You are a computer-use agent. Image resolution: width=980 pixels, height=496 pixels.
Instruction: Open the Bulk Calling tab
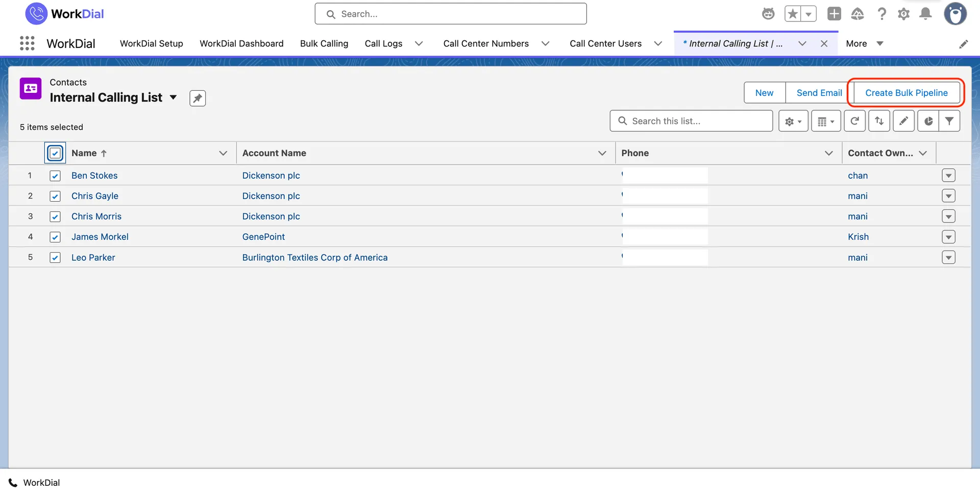(324, 43)
